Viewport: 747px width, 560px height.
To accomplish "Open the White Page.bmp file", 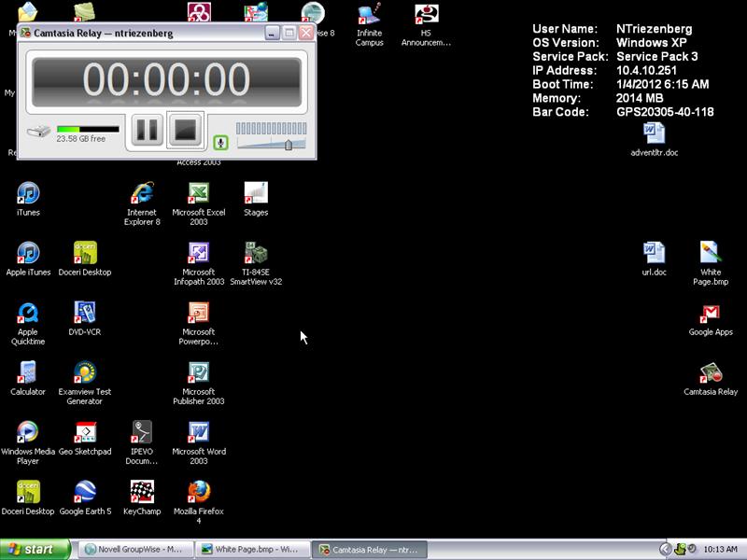I will coord(711,264).
